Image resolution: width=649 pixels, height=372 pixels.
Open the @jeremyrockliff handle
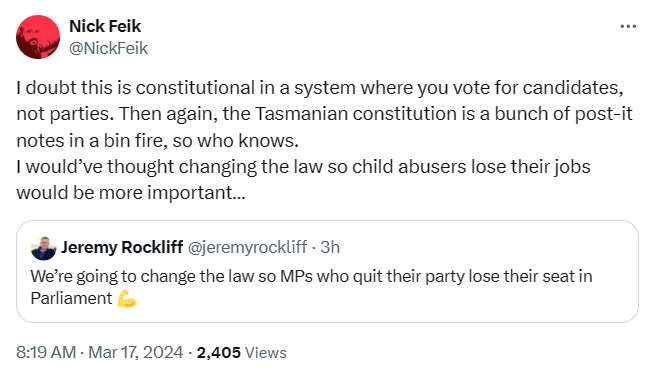(248, 247)
